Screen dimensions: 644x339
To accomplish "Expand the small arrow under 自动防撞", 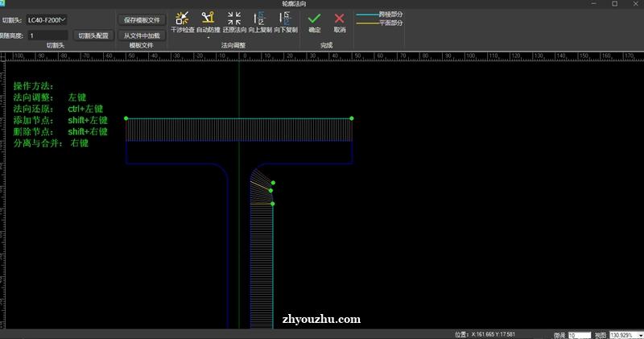I will tap(208, 37).
